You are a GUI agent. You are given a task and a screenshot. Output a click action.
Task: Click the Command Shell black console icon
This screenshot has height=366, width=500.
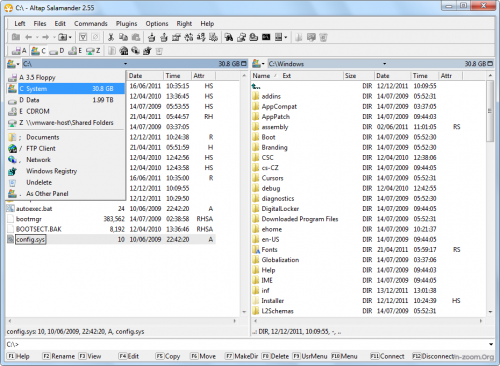point(266,37)
